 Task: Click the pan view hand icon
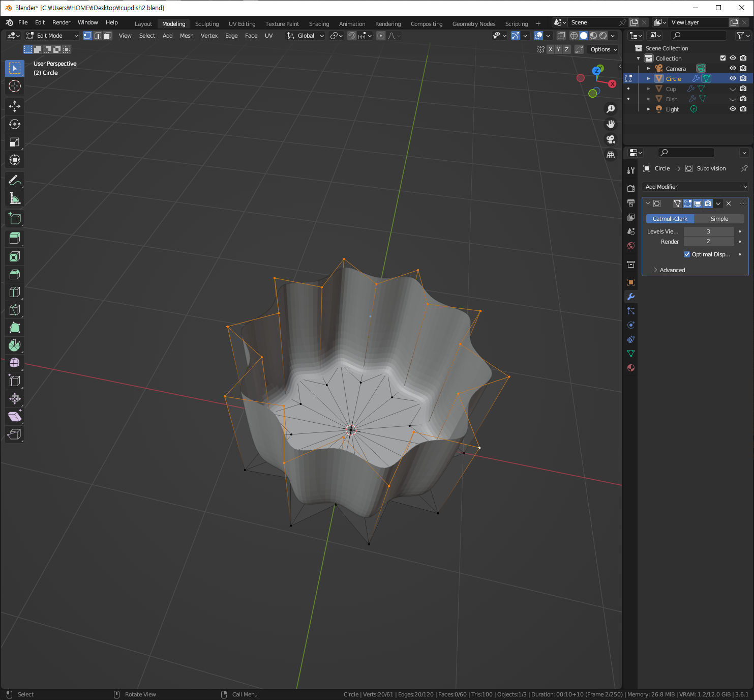click(x=611, y=124)
